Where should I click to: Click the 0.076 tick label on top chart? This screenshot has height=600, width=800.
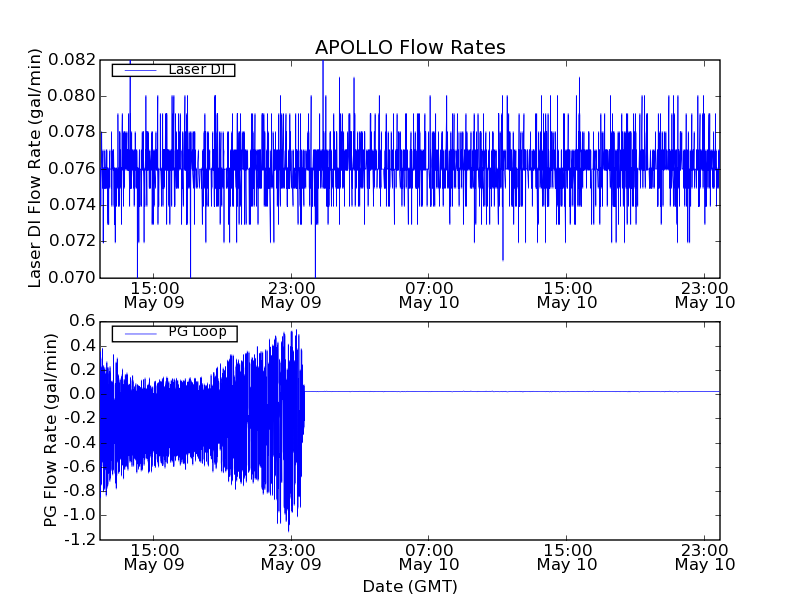click(x=72, y=168)
